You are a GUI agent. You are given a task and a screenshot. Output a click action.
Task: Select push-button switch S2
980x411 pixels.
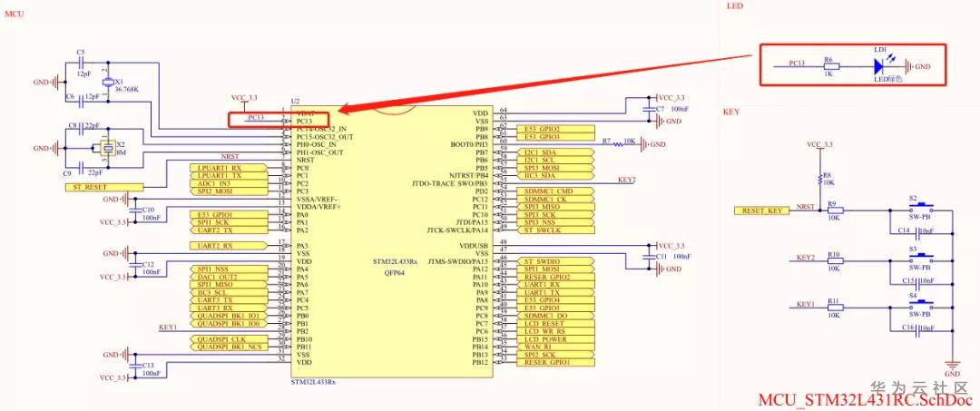coord(921,206)
